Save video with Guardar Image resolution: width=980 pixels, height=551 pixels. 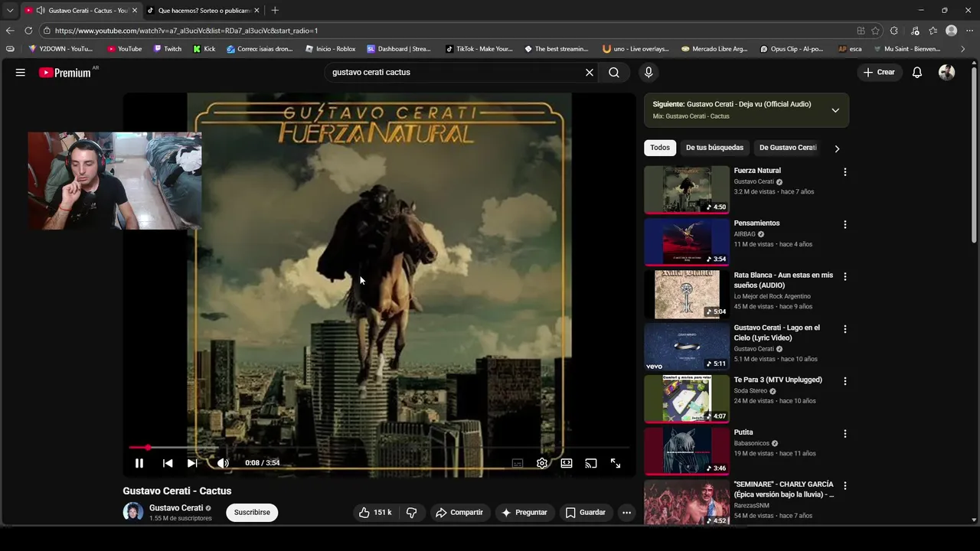point(586,513)
